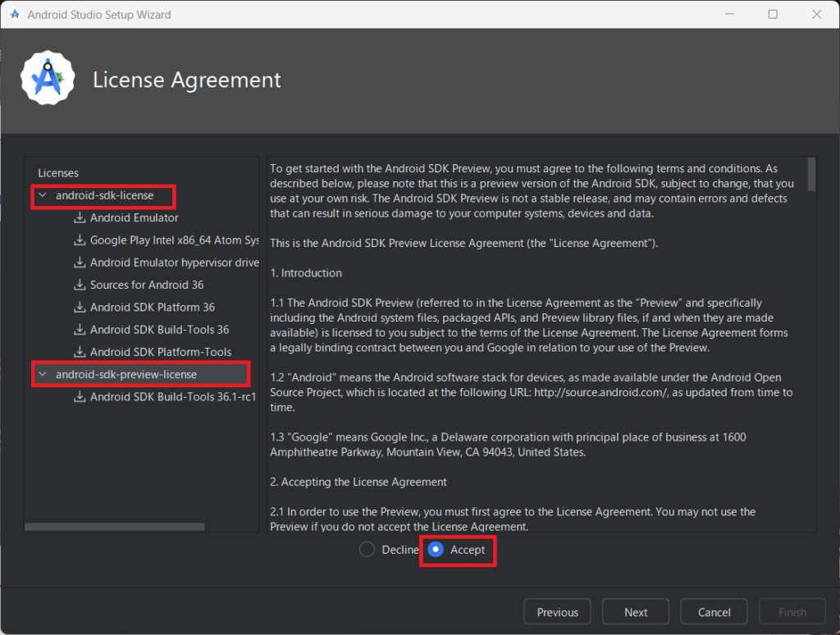Select the Accept radio button

pyautogui.click(x=436, y=550)
